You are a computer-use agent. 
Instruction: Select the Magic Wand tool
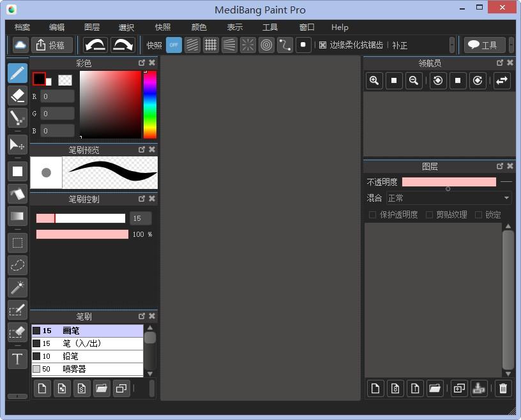click(17, 288)
